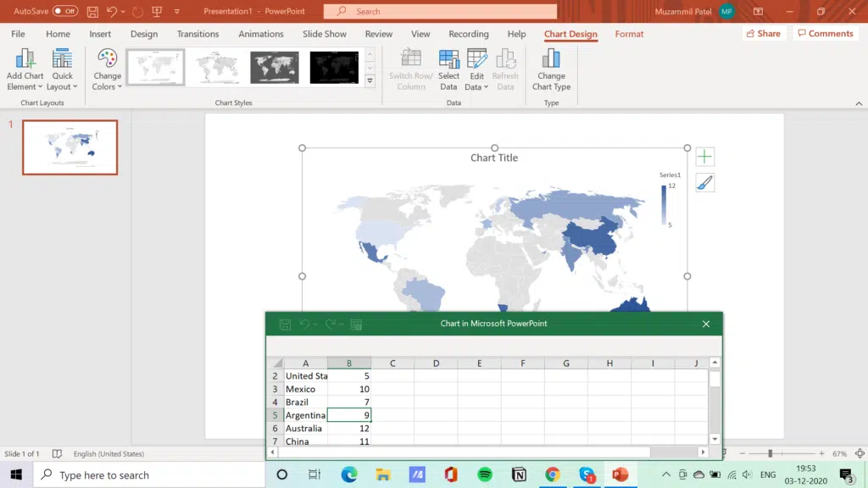The image size is (868, 488).
Task: Open the Chart Styles brush button
Action: coord(704,183)
